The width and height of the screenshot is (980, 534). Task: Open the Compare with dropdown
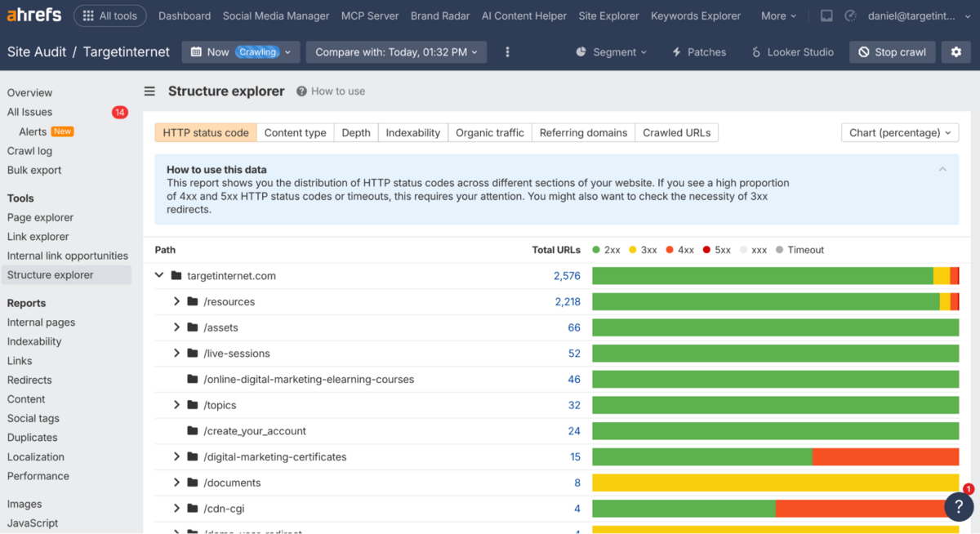point(396,51)
